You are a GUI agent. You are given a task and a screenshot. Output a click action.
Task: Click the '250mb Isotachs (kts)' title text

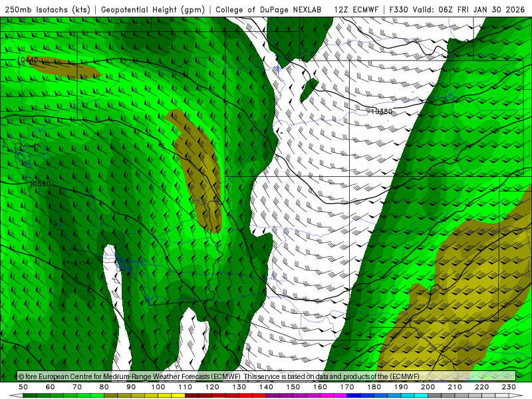(48, 9)
